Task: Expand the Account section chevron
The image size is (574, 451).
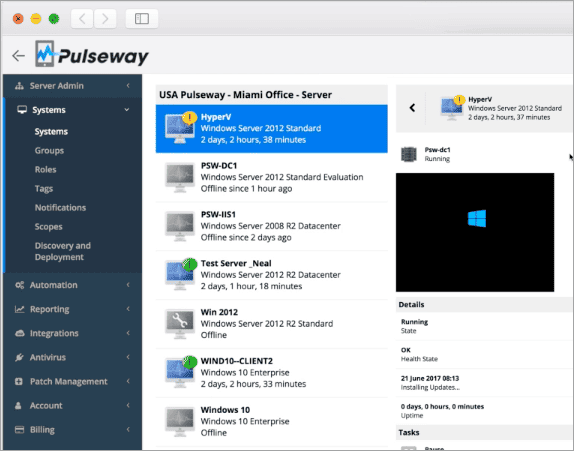Action: click(x=128, y=405)
